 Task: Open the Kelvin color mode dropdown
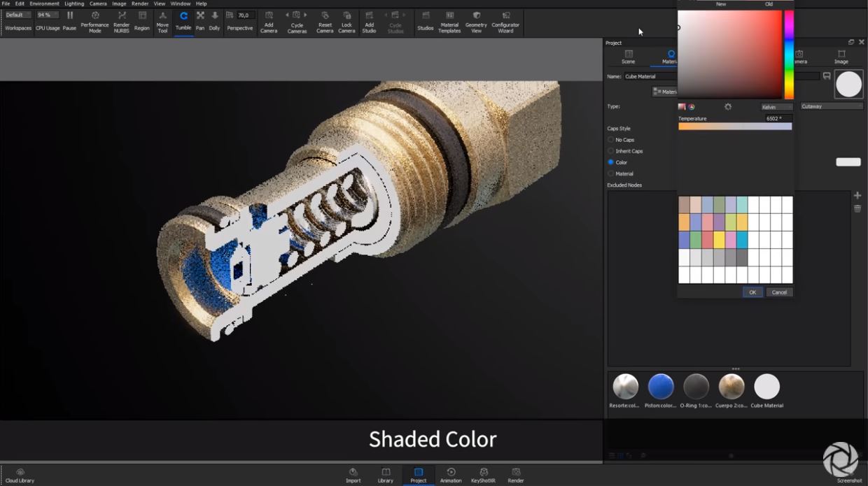point(776,107)
